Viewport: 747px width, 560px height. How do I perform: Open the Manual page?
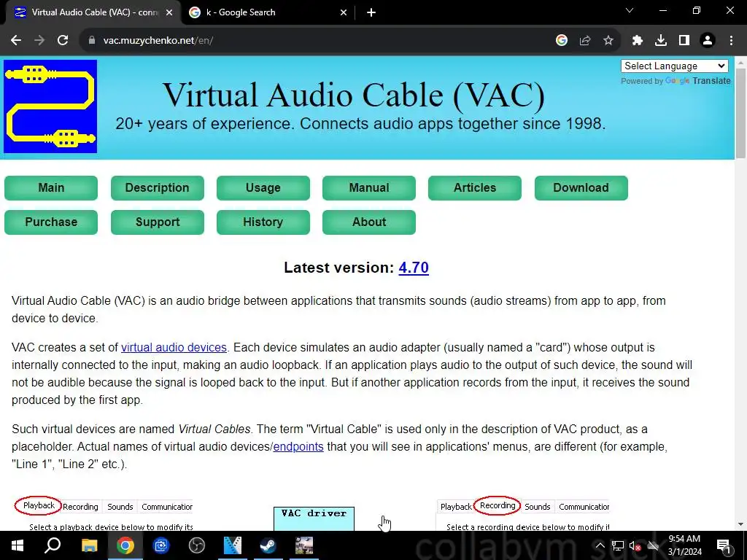tap(368, 188)
